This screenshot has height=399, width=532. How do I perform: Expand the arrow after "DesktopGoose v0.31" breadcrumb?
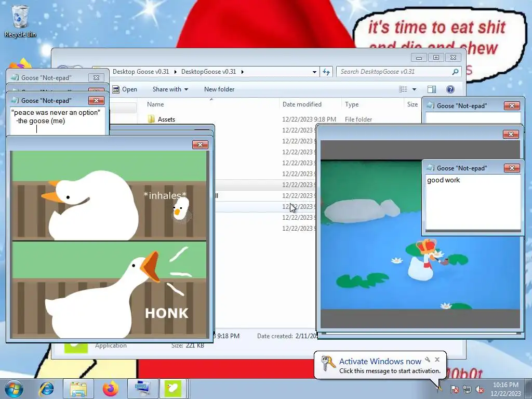pyautogui.click(x=242, y=72)
